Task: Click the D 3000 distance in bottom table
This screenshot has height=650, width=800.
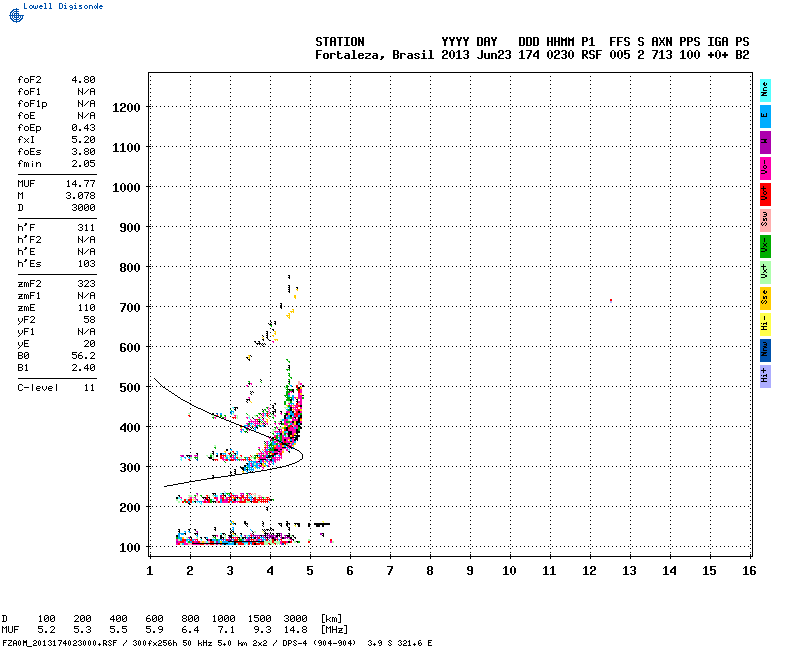Action: pos(295,619)
